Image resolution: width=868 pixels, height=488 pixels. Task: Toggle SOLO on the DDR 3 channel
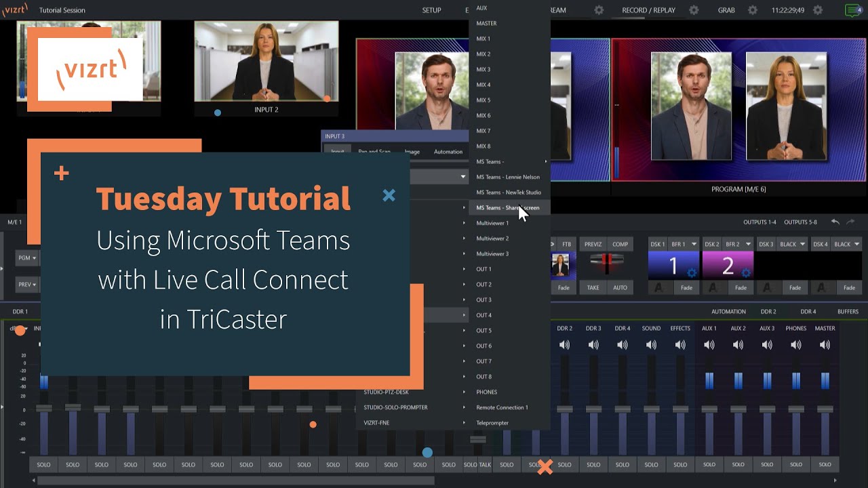click(x=593, y=464)
